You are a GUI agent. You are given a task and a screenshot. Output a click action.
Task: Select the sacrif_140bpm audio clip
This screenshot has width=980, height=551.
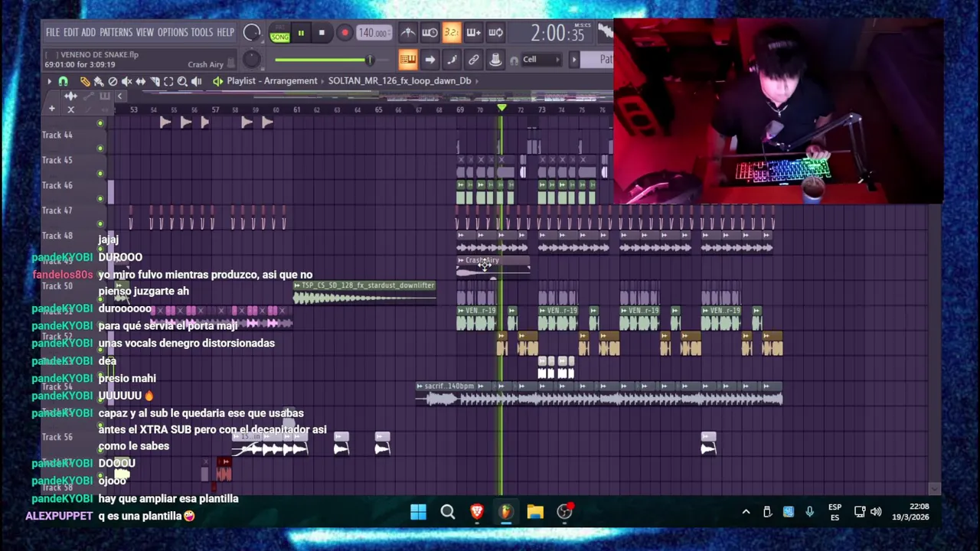599,393
